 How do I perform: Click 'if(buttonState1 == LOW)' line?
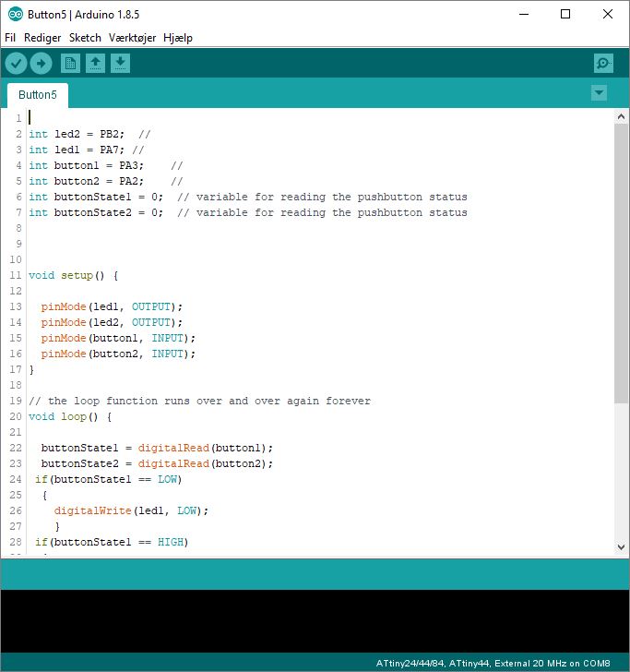109,480
